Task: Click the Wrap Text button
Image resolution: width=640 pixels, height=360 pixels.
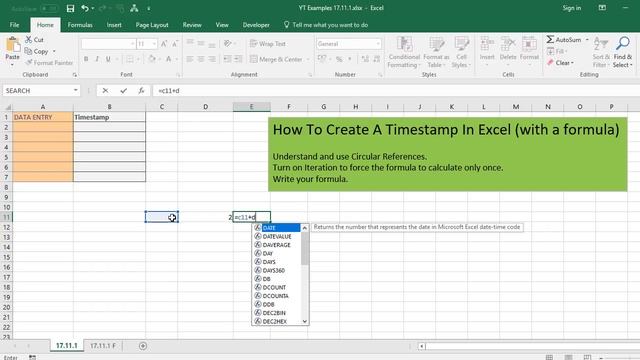Action: point(268,44)
